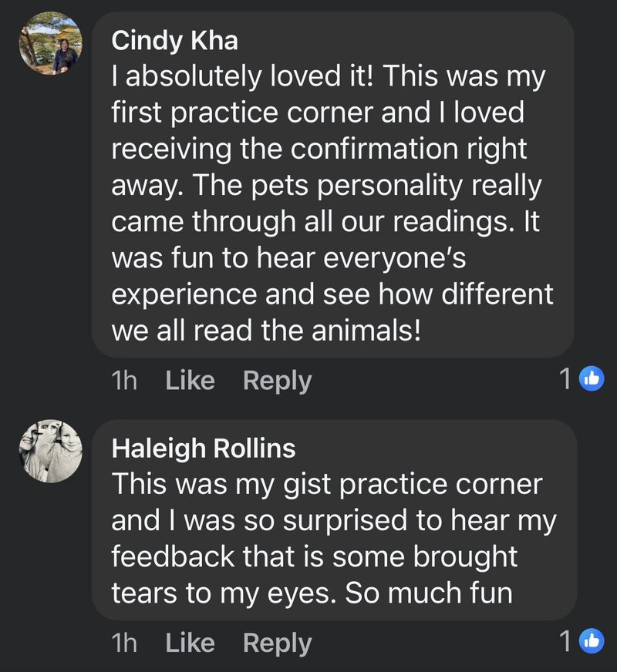
Task: Open Haleigh Rollins' profile picture
Action: coord(51,452)
